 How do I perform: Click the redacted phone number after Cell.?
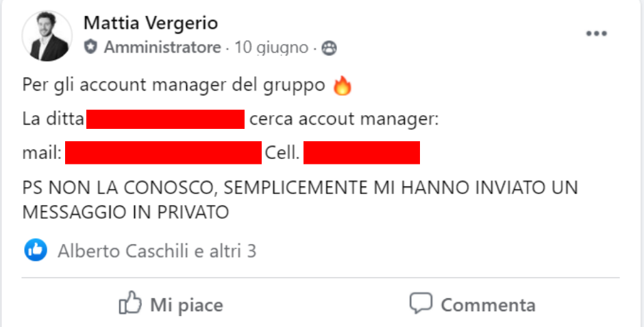click(x=362, y=152)
